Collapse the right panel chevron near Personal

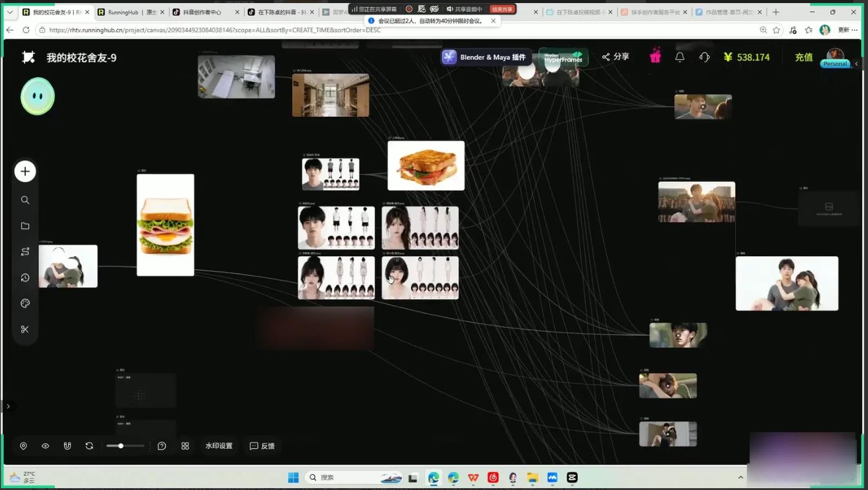coord(856,64)
